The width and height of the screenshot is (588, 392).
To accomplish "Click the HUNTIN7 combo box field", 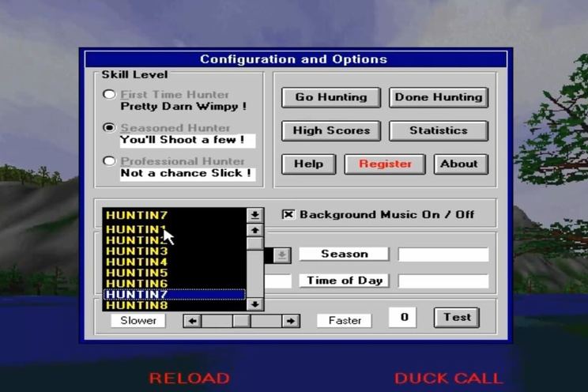I will pos(175,215).
